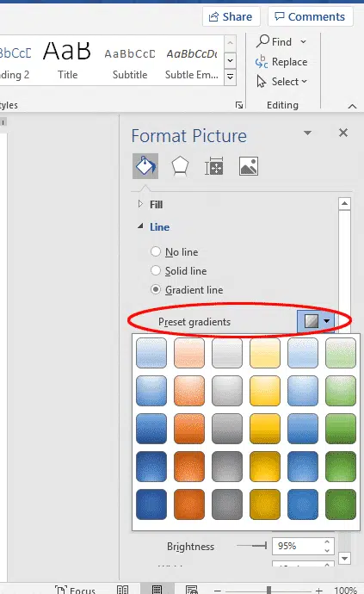Click the Replace icon in Editing
Viewport: 364px width, 594px height.
262,61
